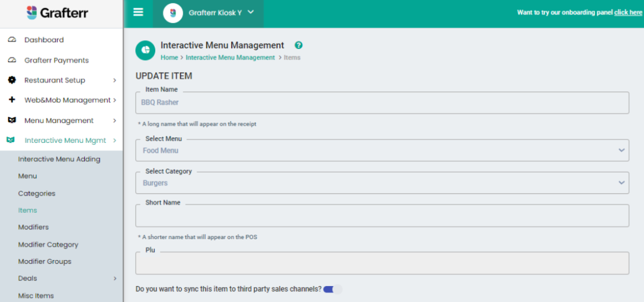The width and height of the screenshot is (644, 302).
Task: Open the Misc Items submenu item
Action: (x=36, y=295)
